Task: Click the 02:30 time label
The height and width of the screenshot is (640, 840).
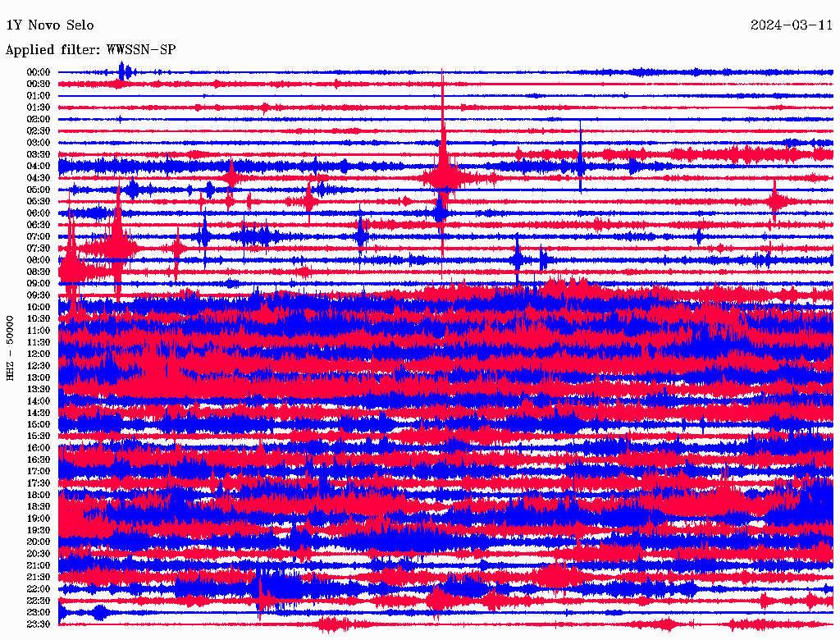Action: (39, 130)
